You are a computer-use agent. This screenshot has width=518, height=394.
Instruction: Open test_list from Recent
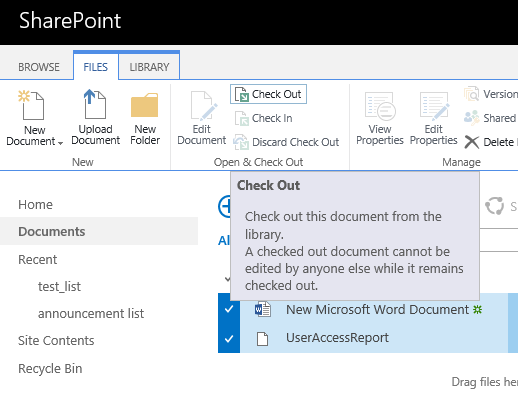59,286
